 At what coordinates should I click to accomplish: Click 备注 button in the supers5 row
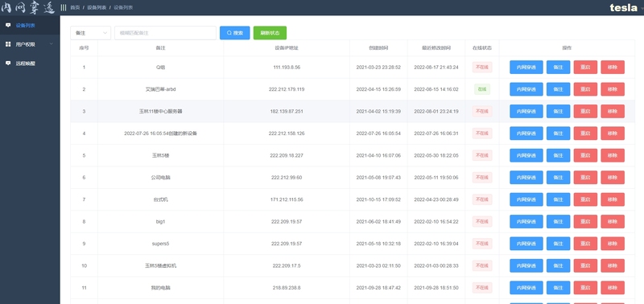pyautogui.click(x=558, y=244)
